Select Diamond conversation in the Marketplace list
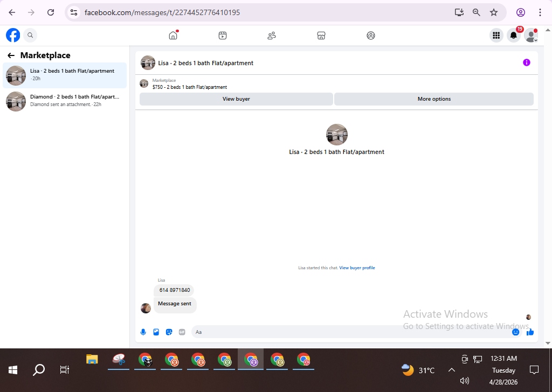Viewport: 552px width, 392px height. tap(65, 101)
